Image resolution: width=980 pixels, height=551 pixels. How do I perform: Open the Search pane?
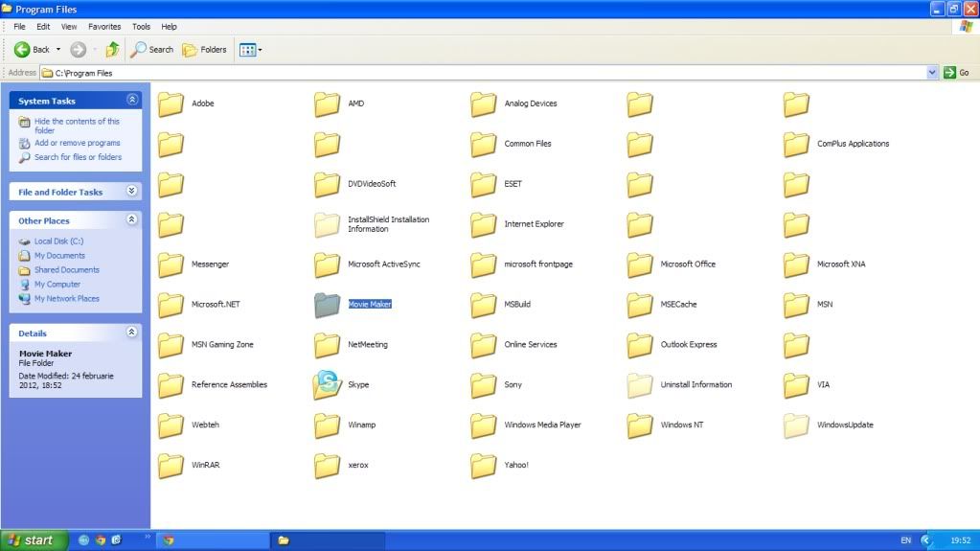(x=152, y=50)
